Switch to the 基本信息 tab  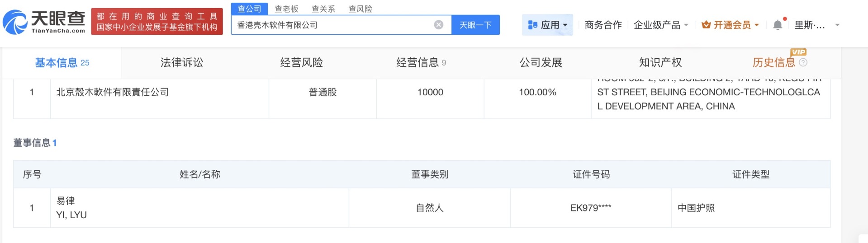62,63
